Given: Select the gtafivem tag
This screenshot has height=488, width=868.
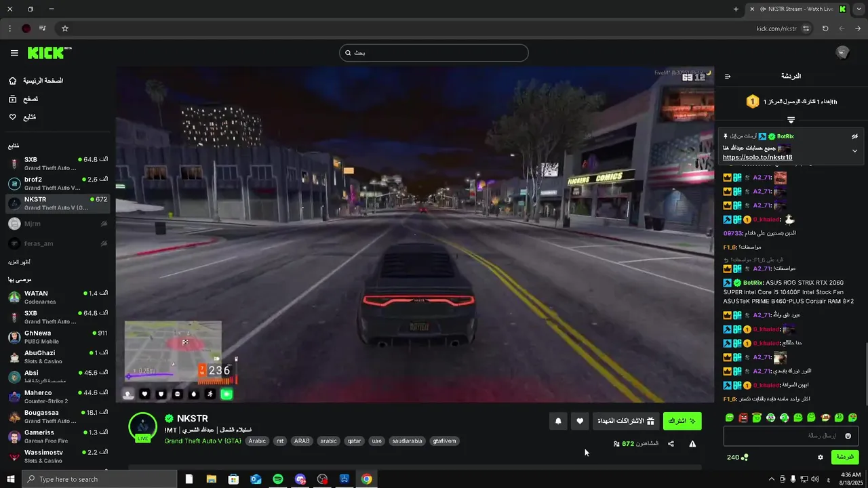Looking at the screenshot, I should [444, 441].
